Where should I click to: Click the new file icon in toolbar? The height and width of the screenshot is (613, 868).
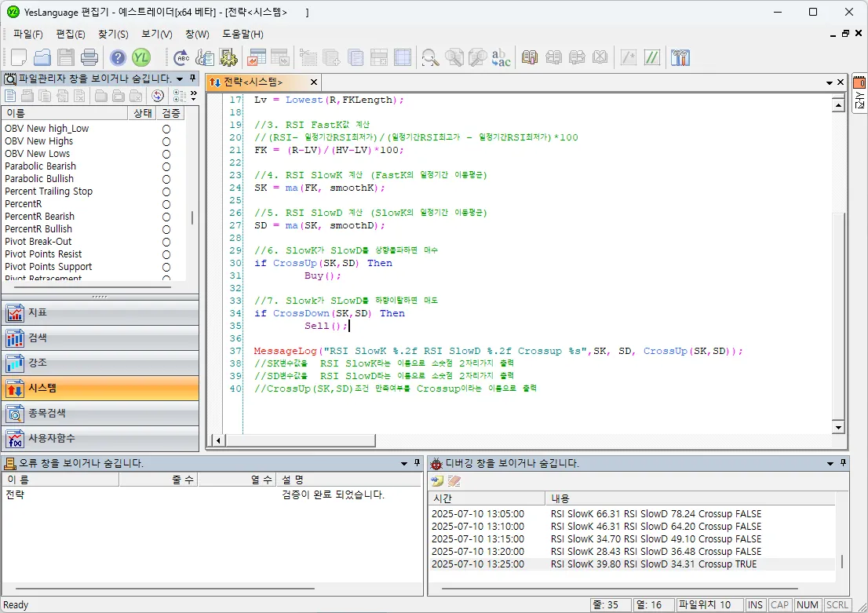18,57
